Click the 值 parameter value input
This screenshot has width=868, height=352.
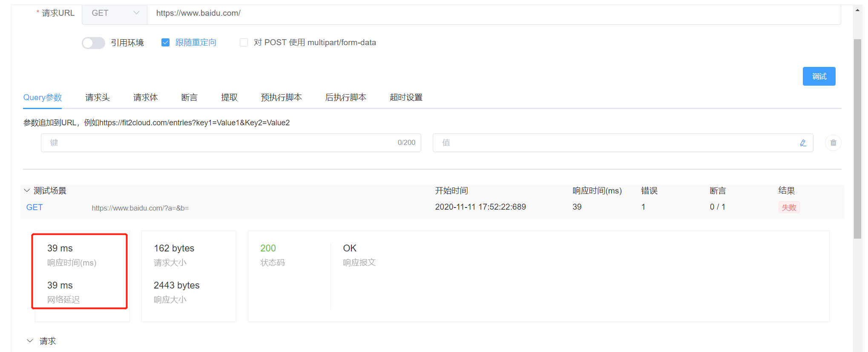(623, 143)
